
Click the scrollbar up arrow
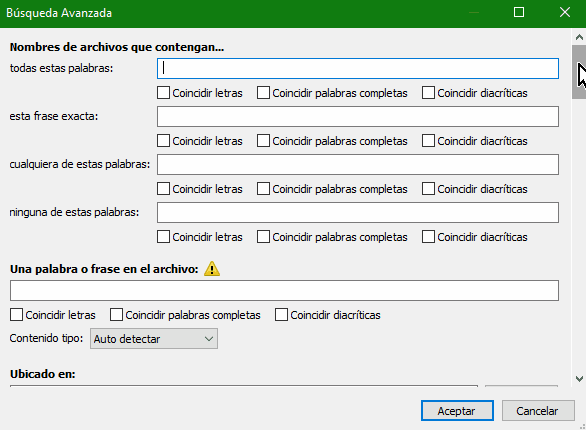[x=579, y=37]
